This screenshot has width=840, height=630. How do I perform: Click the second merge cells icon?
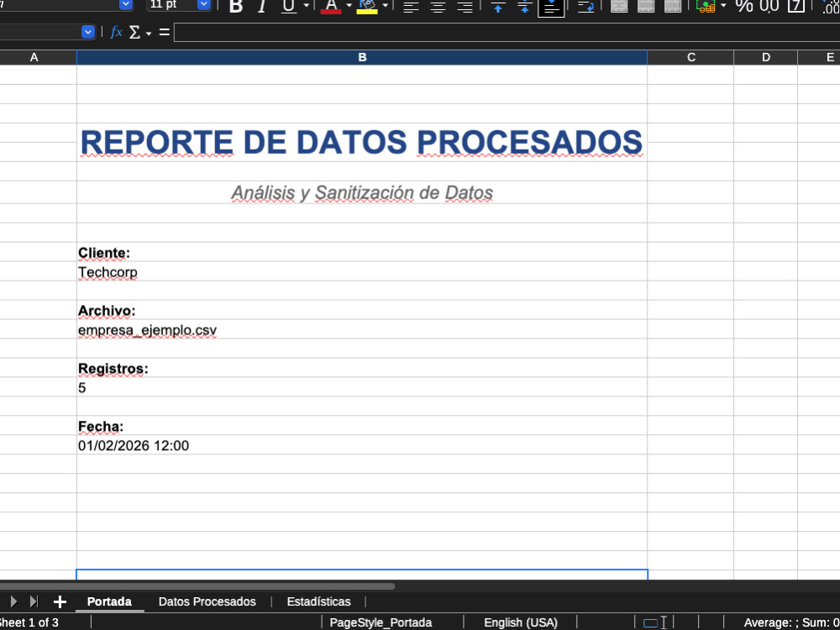coord(645,7)
